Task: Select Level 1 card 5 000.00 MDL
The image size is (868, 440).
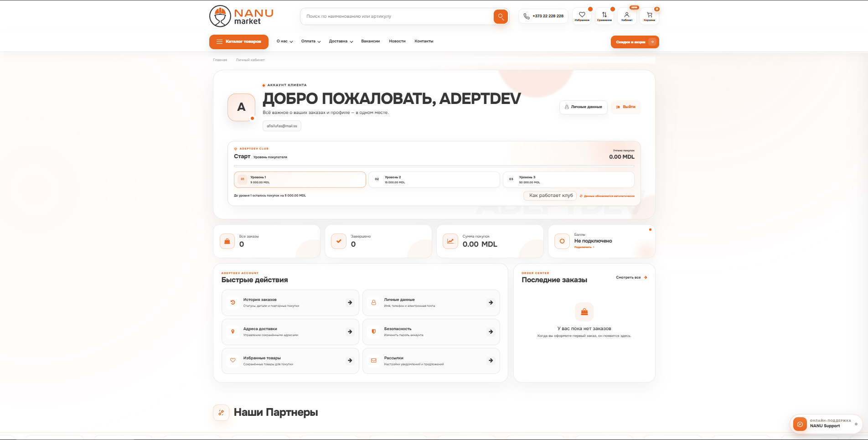Action: (300, 180)
